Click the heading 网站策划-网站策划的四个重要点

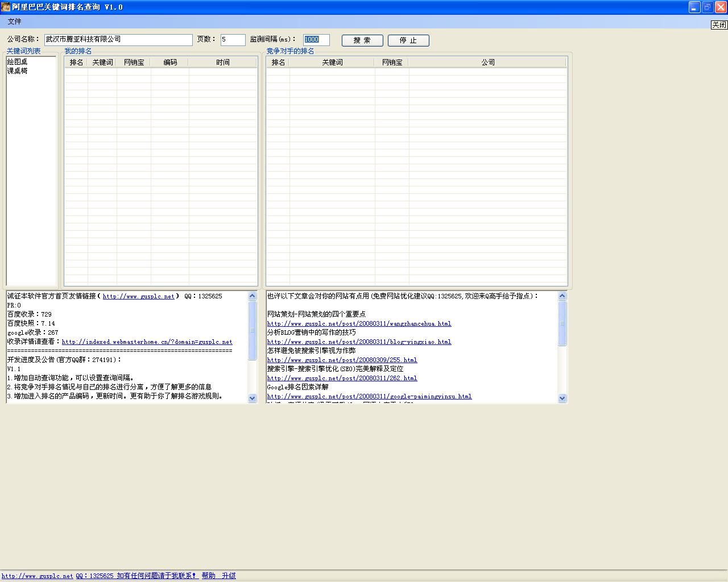[x=317, y=314]
